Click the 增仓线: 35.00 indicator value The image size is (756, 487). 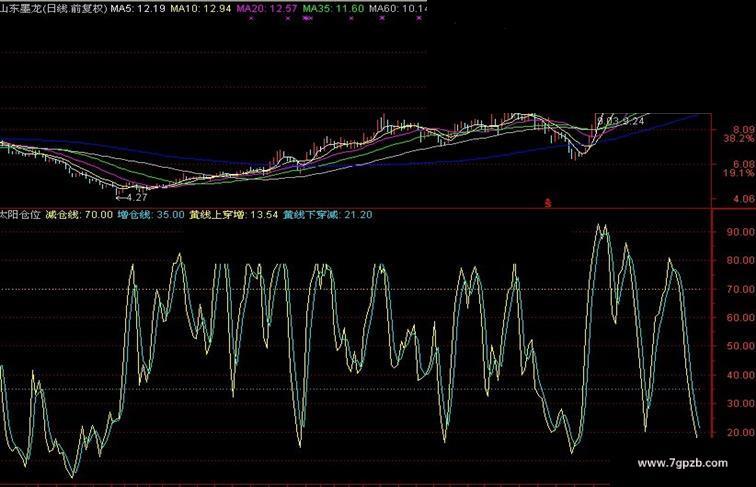151,215
